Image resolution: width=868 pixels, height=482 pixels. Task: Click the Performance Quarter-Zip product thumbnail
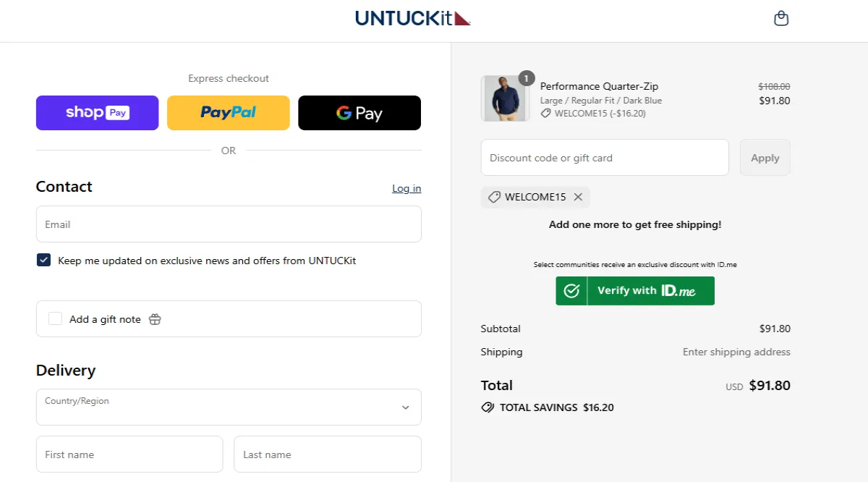505,97
